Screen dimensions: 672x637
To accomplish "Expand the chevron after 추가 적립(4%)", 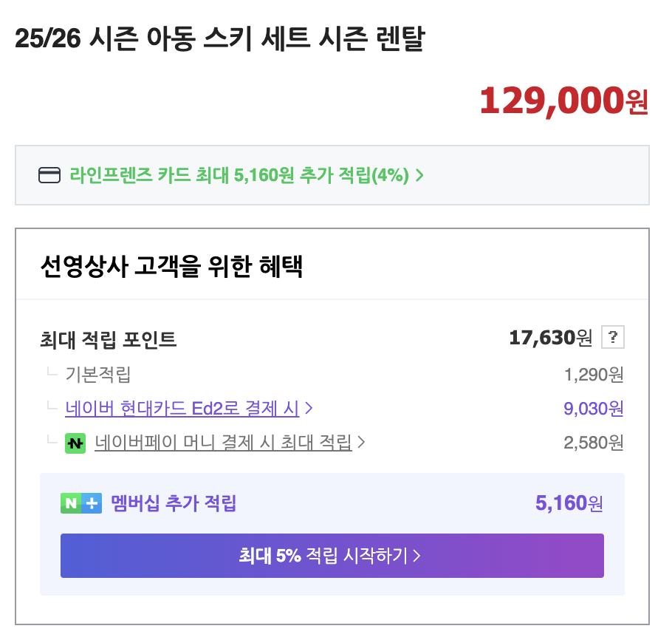I will pos(420,176).
